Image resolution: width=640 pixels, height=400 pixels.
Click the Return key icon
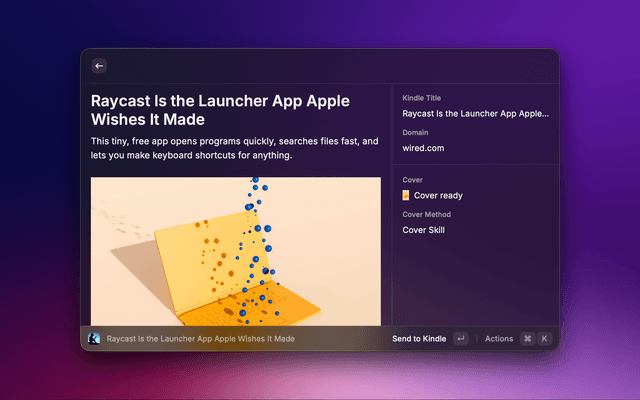[x=460, y=339]
